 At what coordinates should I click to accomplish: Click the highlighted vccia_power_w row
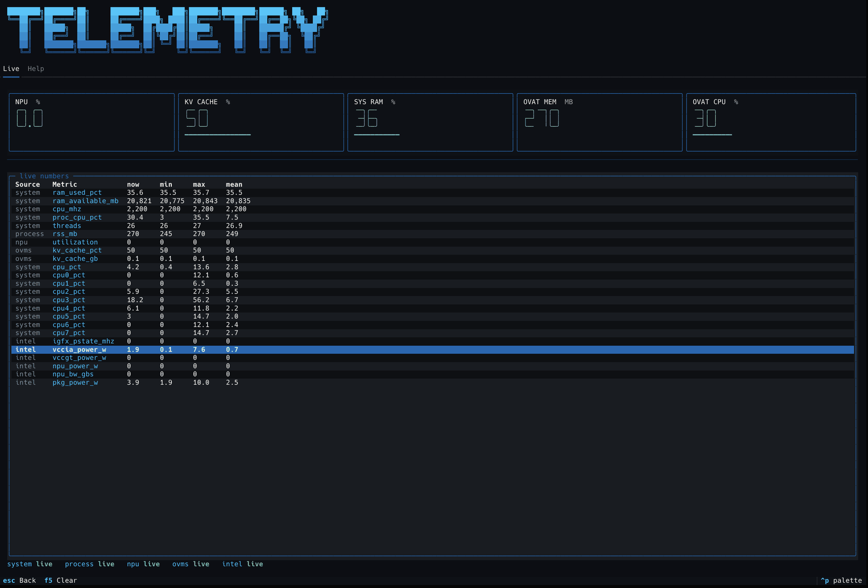pos(432,350)
